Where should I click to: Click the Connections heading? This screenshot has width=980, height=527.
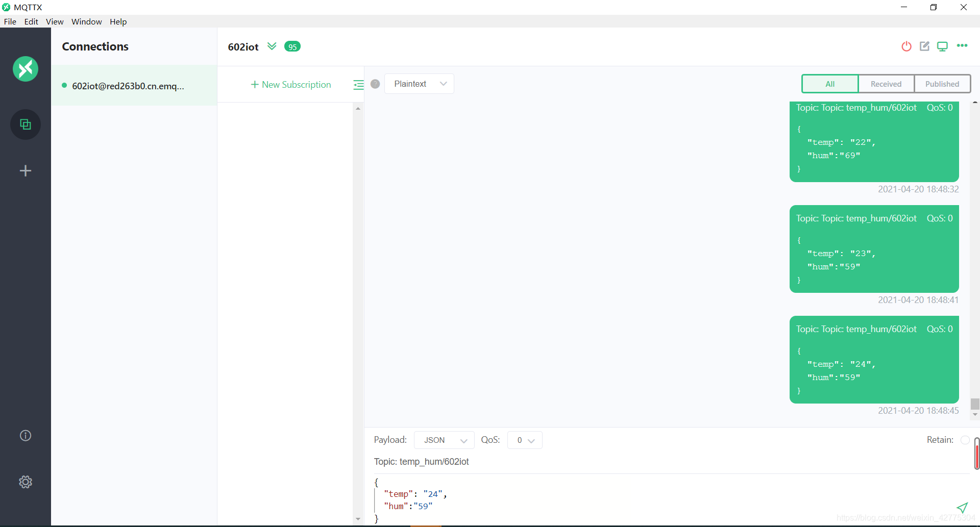(x=95, y=46)
